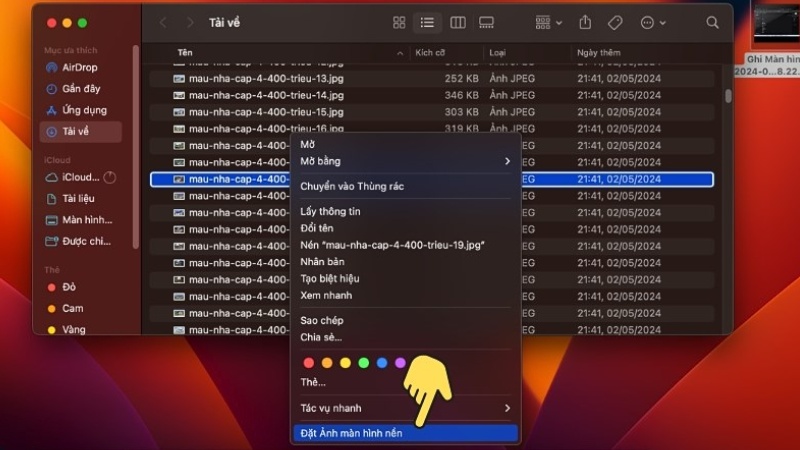
Task: Sort by the Kích cỡ column header
Action: click(430, 52)
